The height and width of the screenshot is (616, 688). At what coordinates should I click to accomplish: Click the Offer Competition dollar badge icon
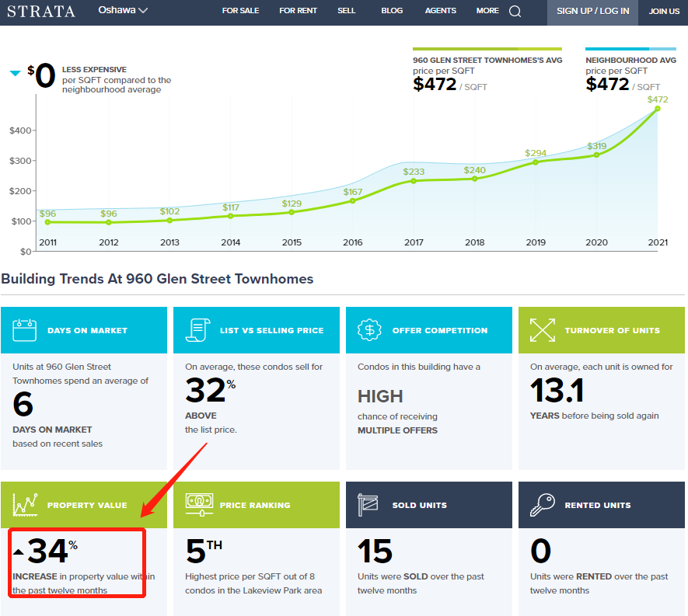click(370, 330)
